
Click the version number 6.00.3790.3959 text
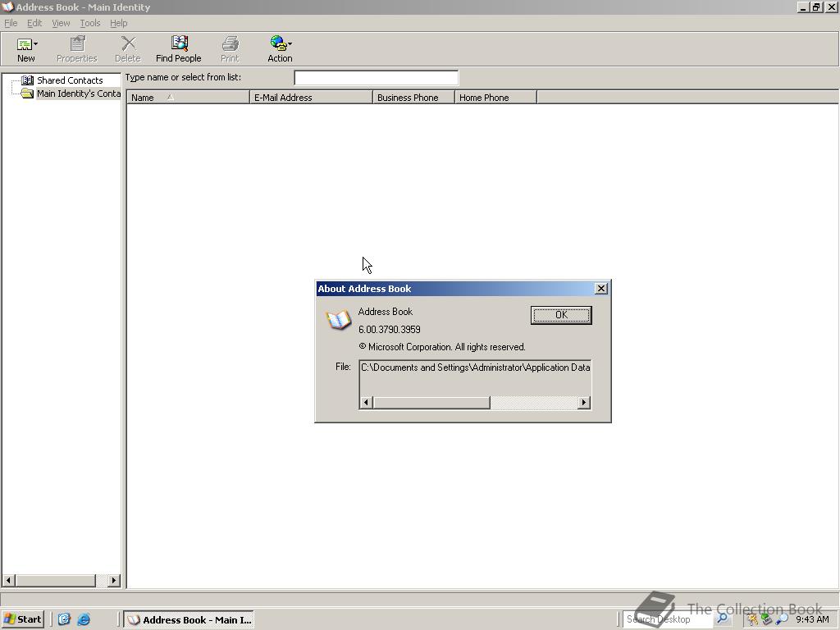pyautogui.click(x=390, y=330)
